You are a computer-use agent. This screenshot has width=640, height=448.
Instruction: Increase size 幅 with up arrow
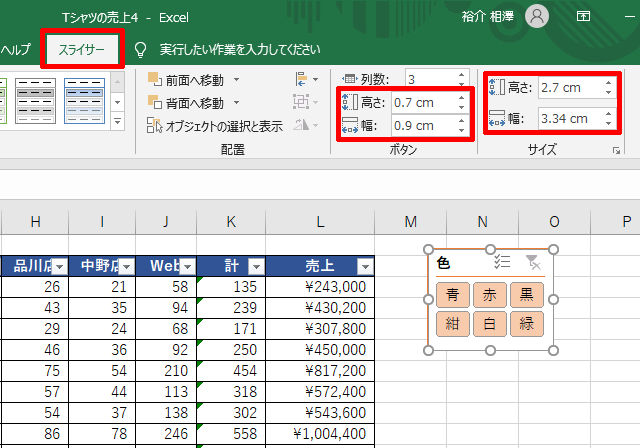pos(609,114)
